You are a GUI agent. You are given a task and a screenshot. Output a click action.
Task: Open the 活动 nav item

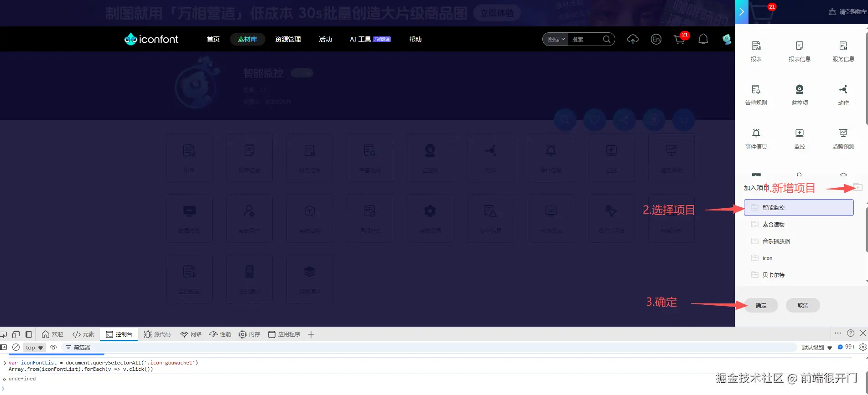point(325,39)
